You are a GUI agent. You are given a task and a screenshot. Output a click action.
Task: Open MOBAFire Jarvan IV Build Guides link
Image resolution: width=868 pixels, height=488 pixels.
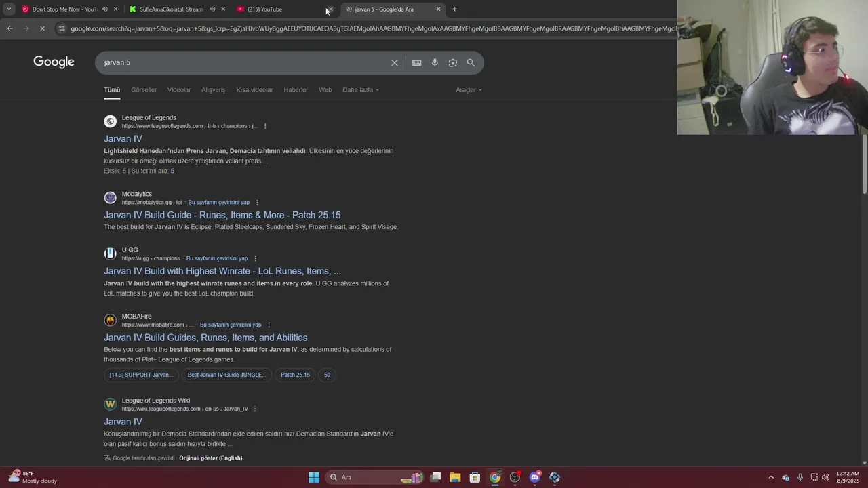point(205,338)
